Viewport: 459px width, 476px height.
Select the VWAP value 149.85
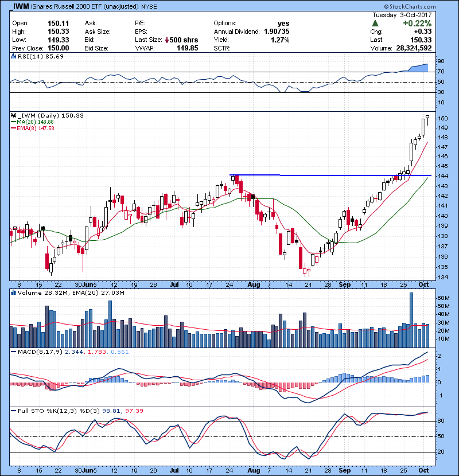click(x=188, y=48)
